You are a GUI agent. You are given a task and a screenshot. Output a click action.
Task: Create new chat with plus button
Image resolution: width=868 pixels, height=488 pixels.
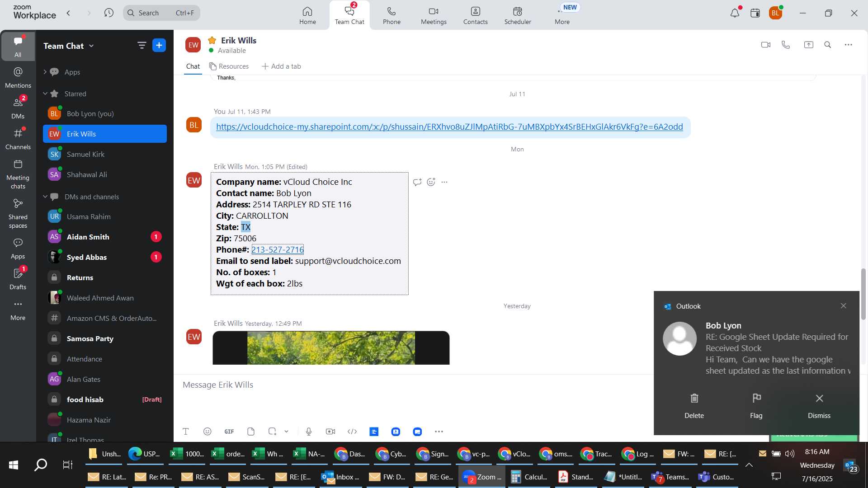pos(159,45)
